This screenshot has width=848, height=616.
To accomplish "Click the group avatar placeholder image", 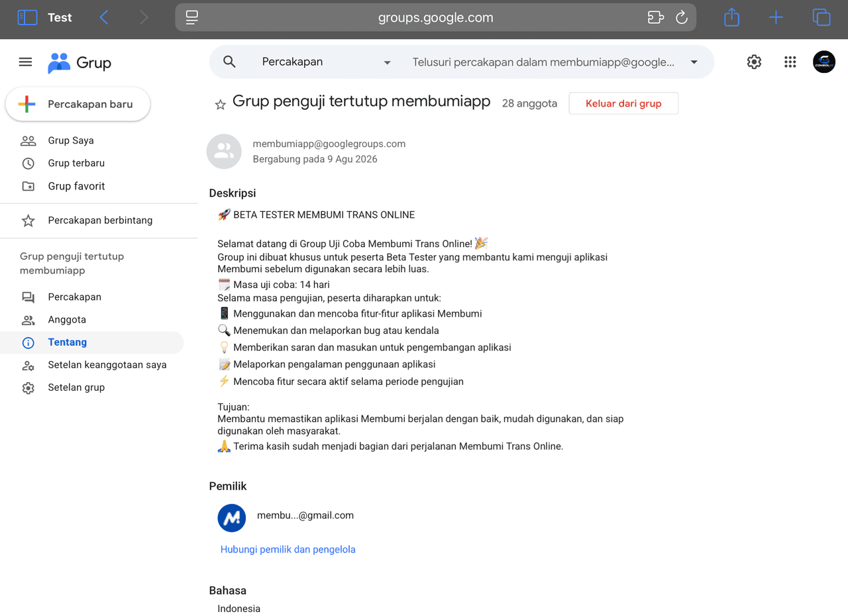I will pyautogui.click(x=224, y=151).
